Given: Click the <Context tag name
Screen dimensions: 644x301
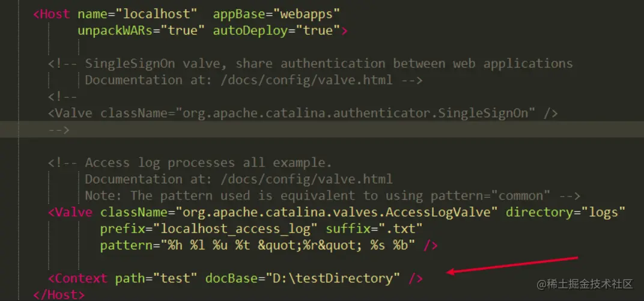Looking at the screenshot, I should tap(77, 278).
